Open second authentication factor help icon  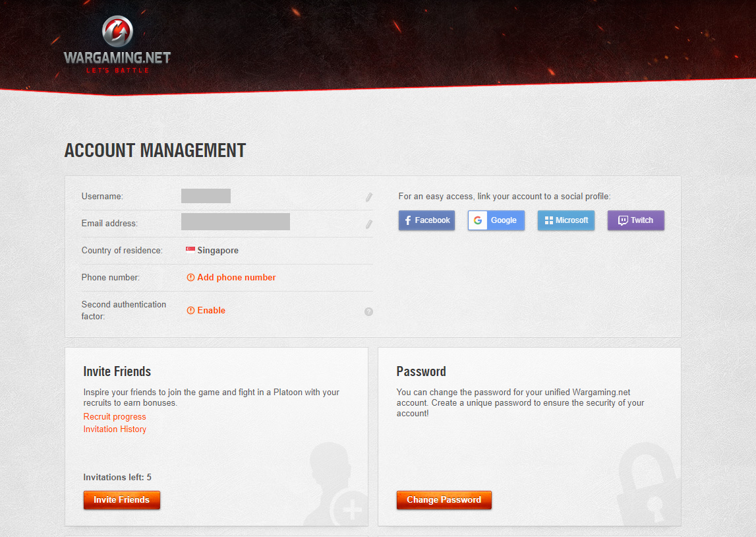click(x=369, y=311)
